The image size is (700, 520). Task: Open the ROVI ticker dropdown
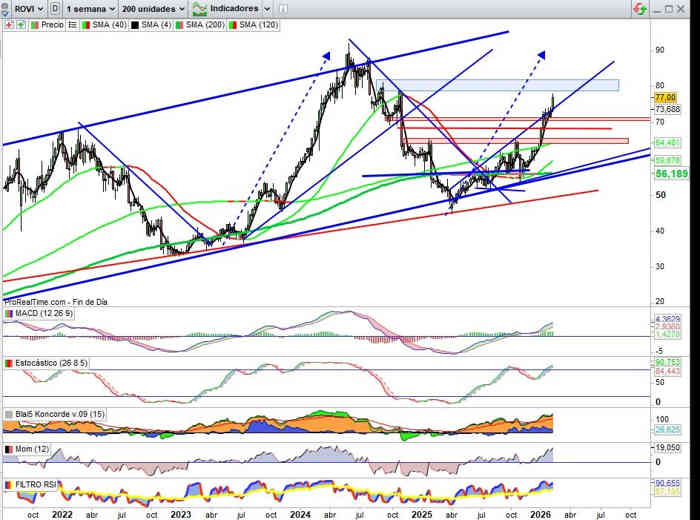29,8
